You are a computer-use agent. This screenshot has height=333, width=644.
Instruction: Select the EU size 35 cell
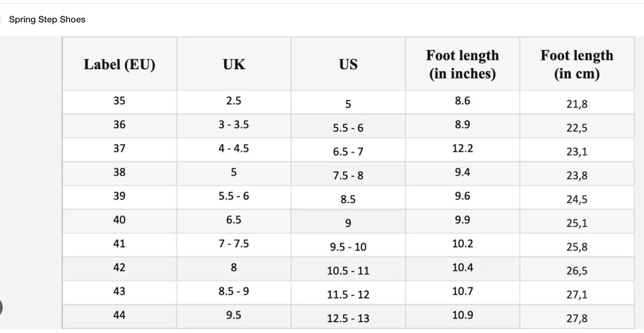point(119,101)
